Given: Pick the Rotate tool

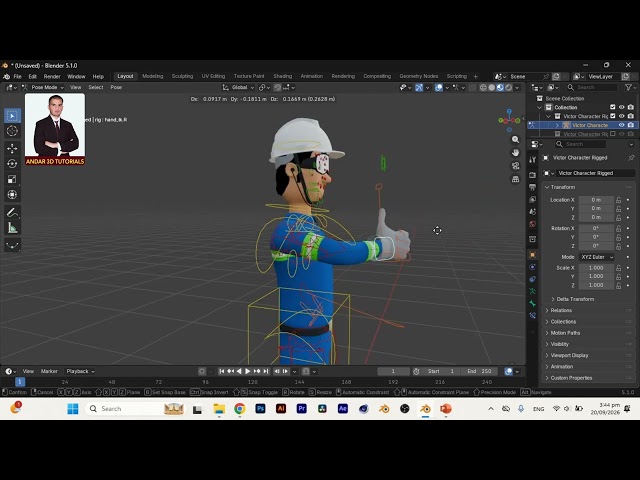Looking at the screenshot, I should pyautogui.click(x=12, y=164).
